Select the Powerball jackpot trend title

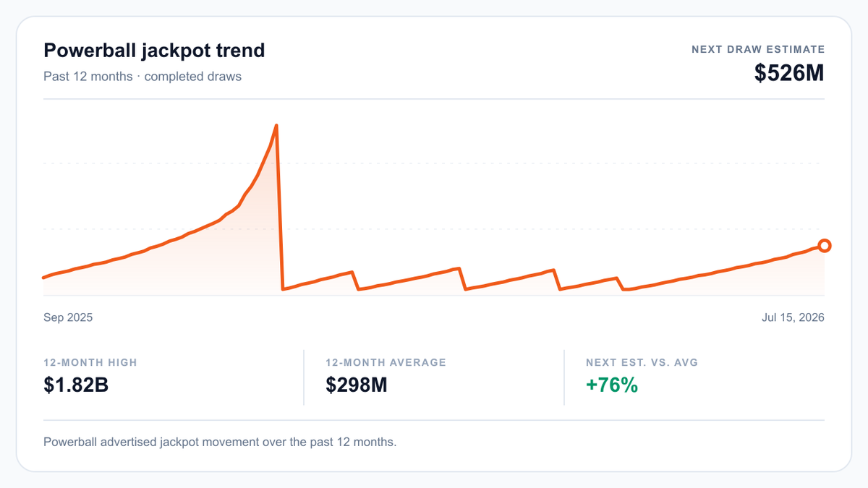pyautogui.click(x=154, y=51)
